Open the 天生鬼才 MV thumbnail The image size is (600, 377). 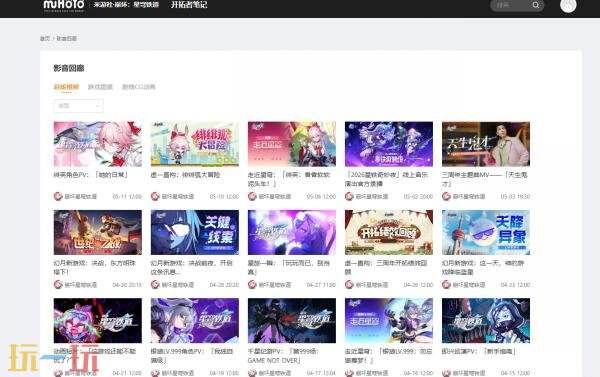(486, 144)
